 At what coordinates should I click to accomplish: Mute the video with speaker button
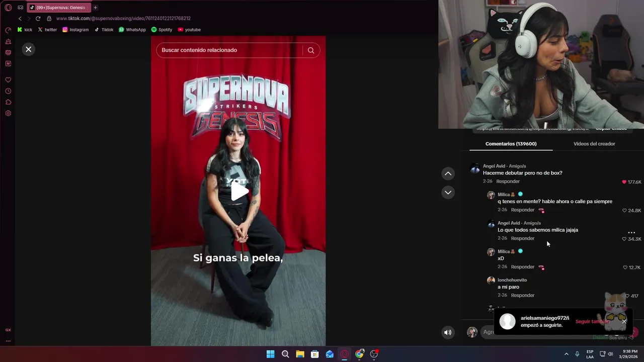pos(448,332)
